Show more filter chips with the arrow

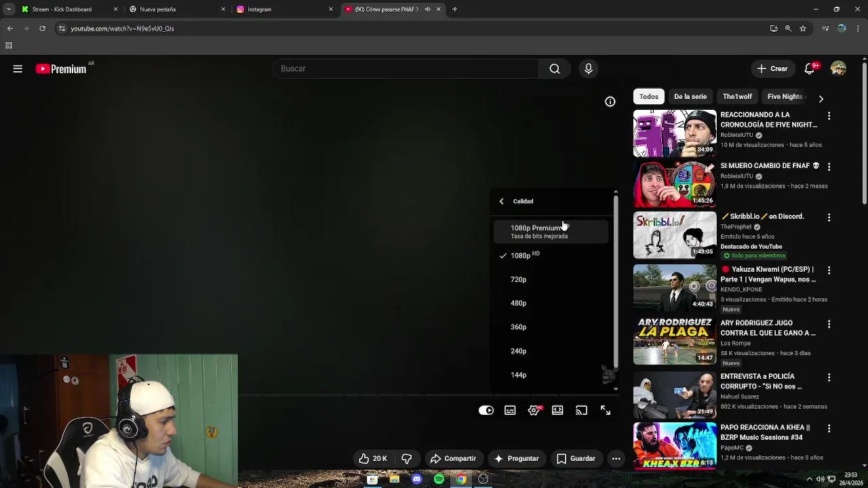(821, 99)
